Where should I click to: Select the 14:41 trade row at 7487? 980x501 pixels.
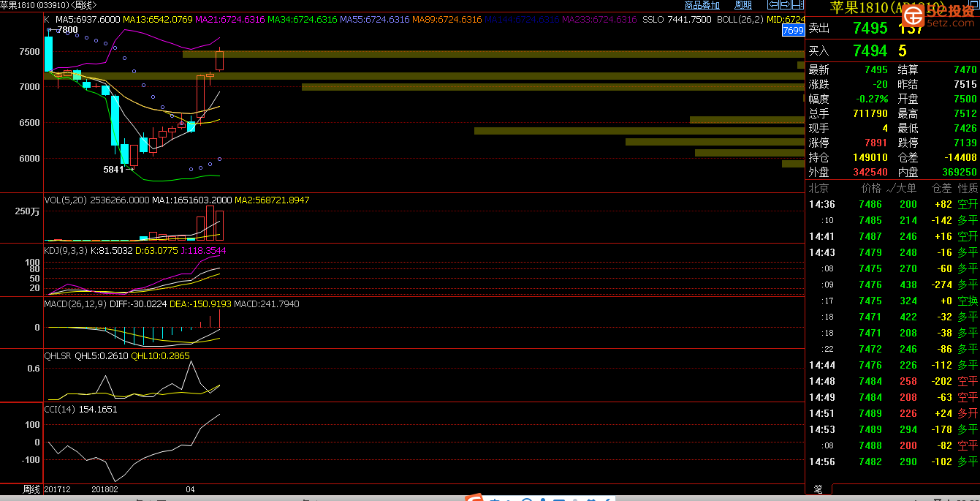(x=893, y=236)
